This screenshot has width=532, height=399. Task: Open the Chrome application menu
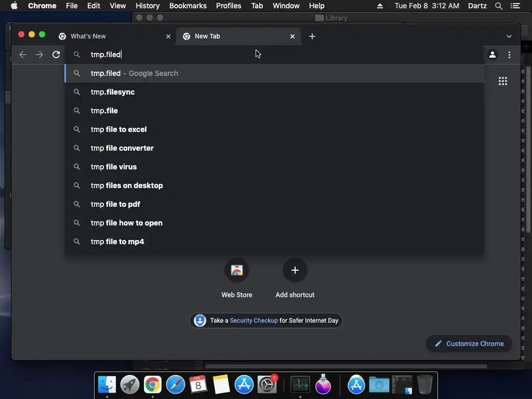coord(42,6)
